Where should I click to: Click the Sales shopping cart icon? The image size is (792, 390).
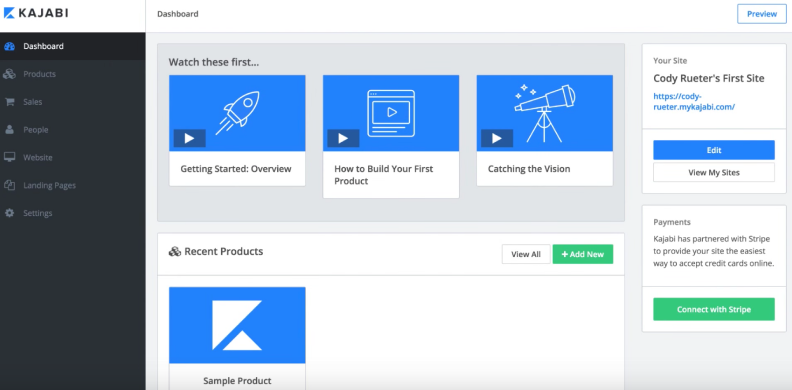click(x=9, y=102)
